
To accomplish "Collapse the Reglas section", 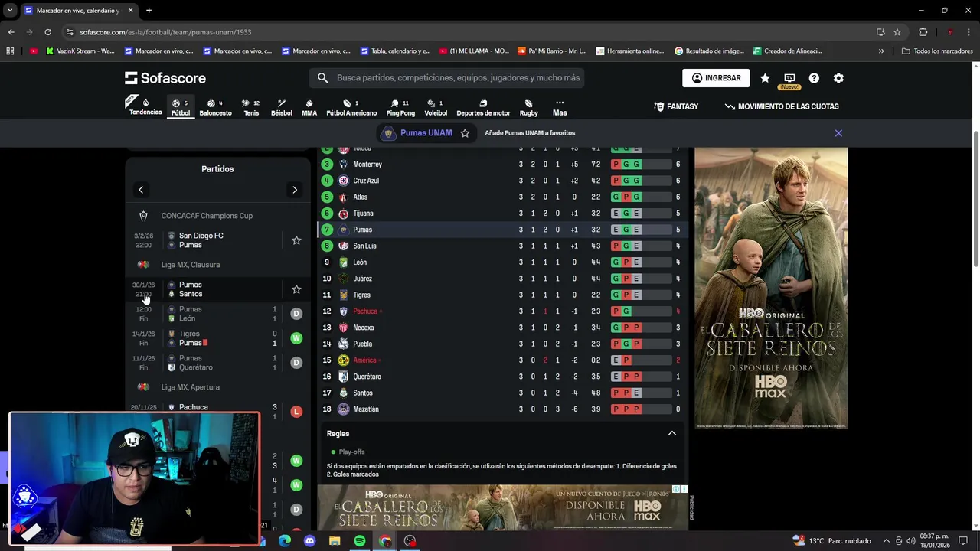I will [x=671, y=434].
